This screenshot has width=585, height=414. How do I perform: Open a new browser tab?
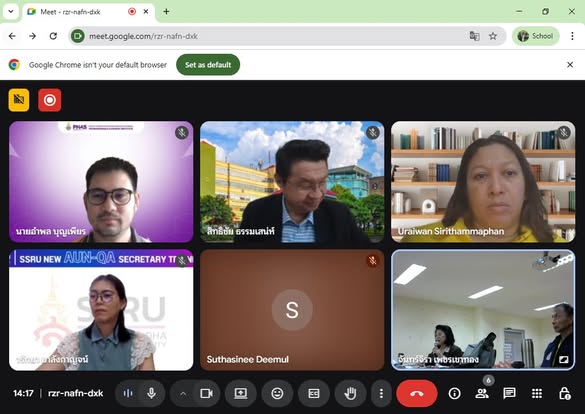166,12
